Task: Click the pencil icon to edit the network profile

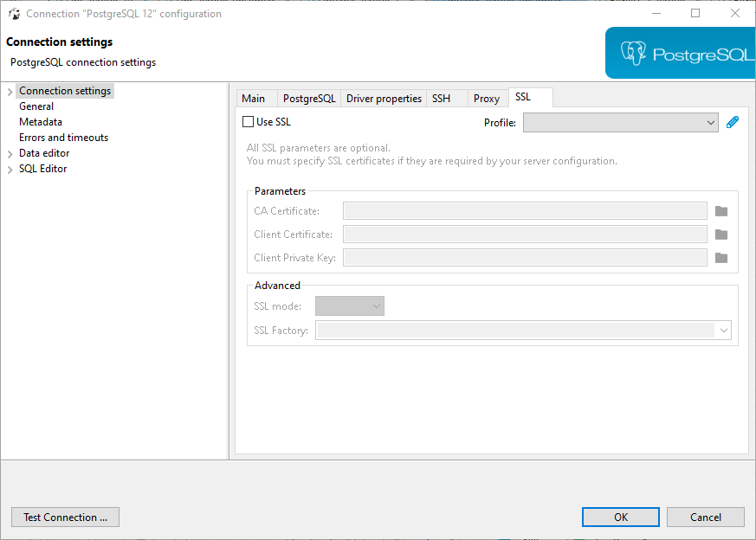Action: 733,122
